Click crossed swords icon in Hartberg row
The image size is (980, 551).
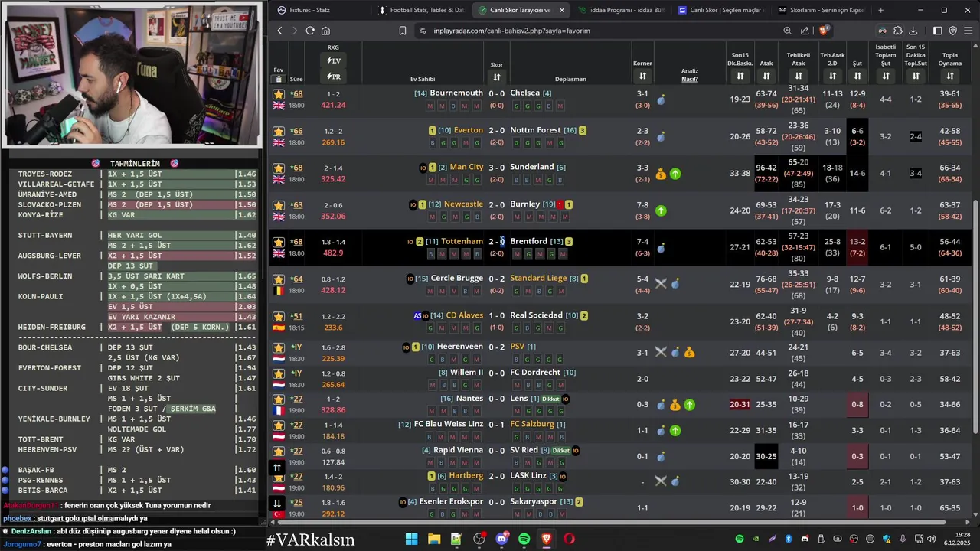(x=661, y=482)
